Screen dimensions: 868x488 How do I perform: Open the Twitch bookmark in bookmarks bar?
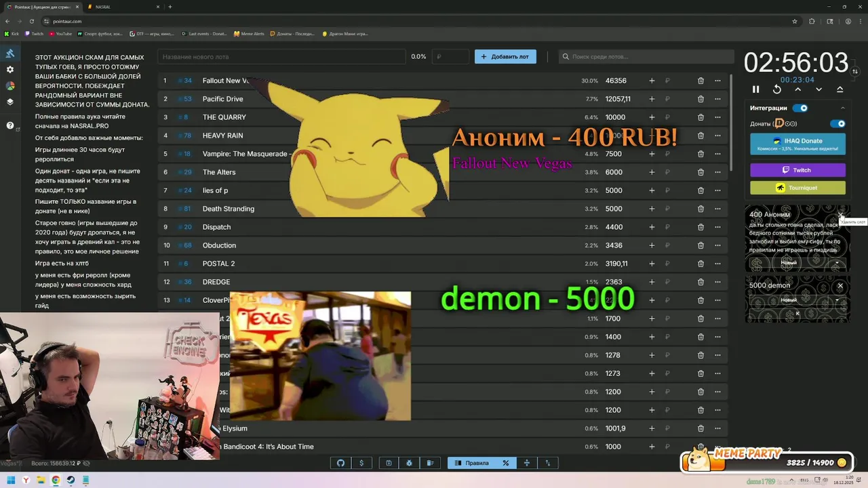tap(34, 33)
